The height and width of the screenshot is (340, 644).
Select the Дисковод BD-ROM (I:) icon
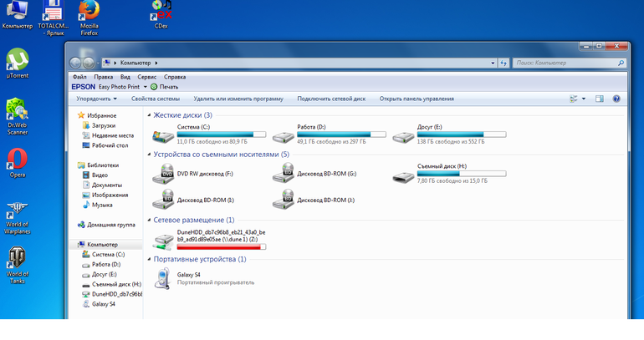click(163, 200)
